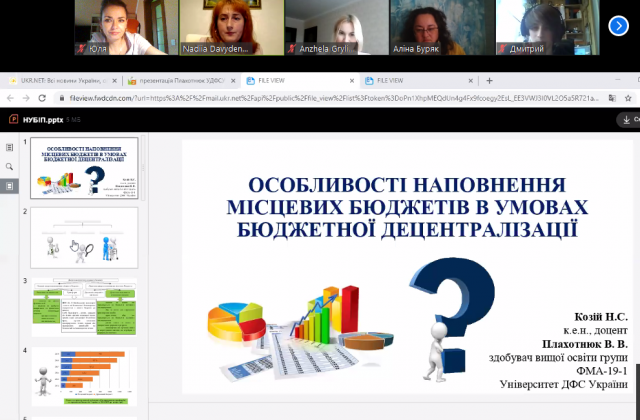
Task: Click the group label ФМА-19-1
Action: coord(602,371)
